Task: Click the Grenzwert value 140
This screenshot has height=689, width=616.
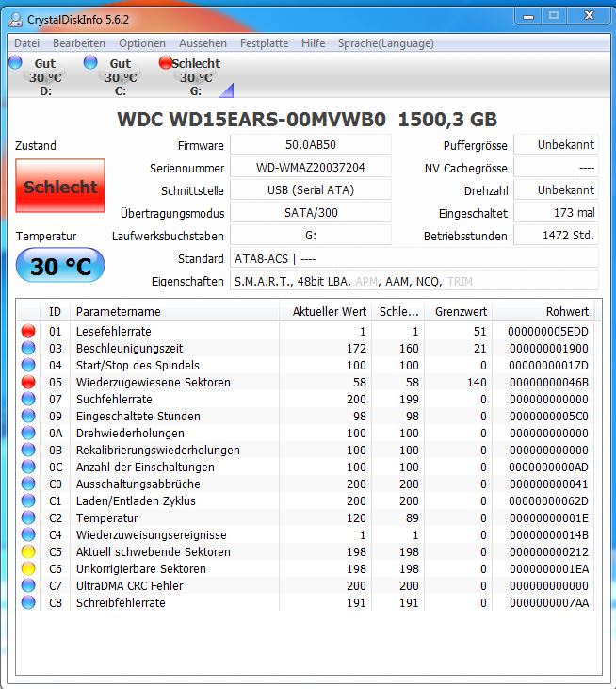Action: pos(477,383)
